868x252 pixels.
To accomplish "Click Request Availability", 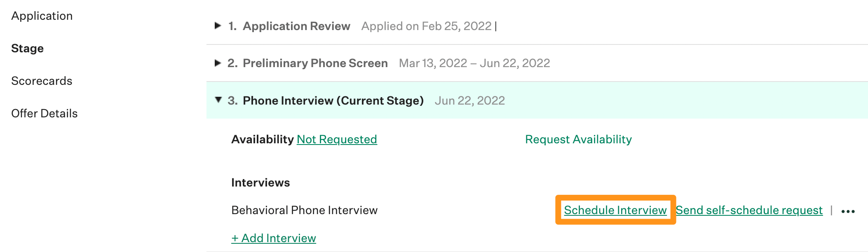I will 578,140.
